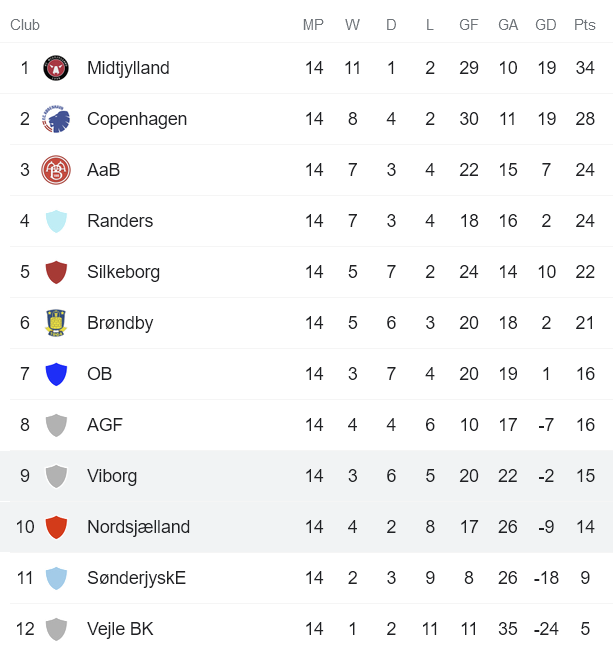Open the AGF team name link
Viewport: 613px width, 662px height.
[x=105, y=425]
